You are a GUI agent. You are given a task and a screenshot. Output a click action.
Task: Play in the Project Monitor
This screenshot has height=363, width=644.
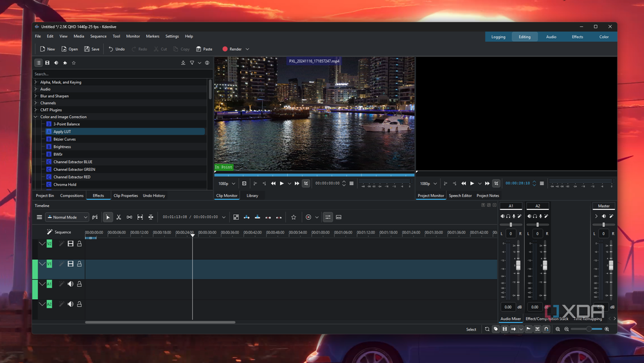pos(472,183)
